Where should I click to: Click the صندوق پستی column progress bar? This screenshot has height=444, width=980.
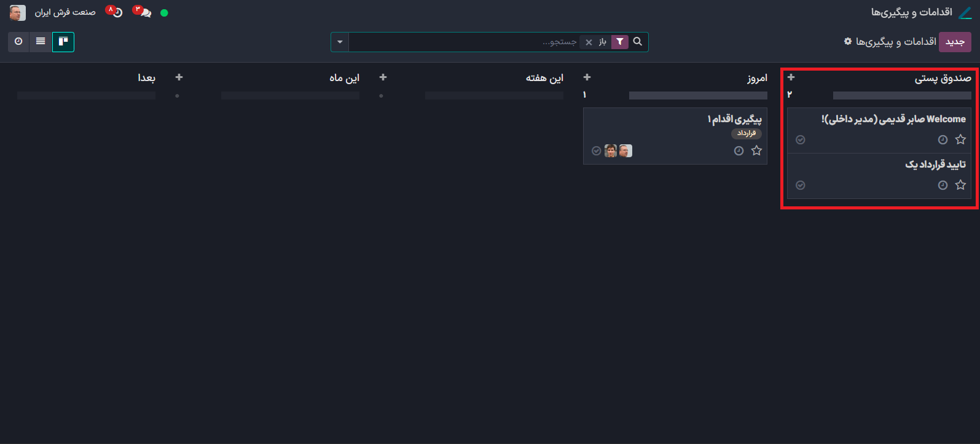click(x=901, y=96)
